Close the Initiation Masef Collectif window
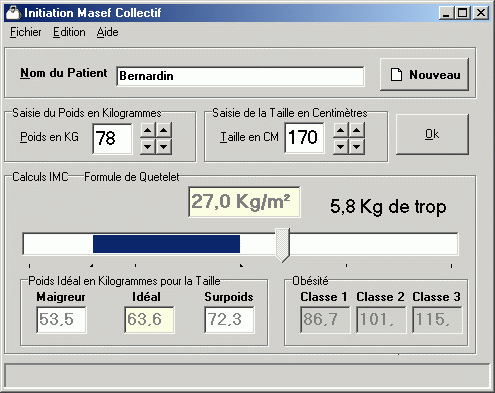This screenshot has width=495, height=393. tap(481, 13)
